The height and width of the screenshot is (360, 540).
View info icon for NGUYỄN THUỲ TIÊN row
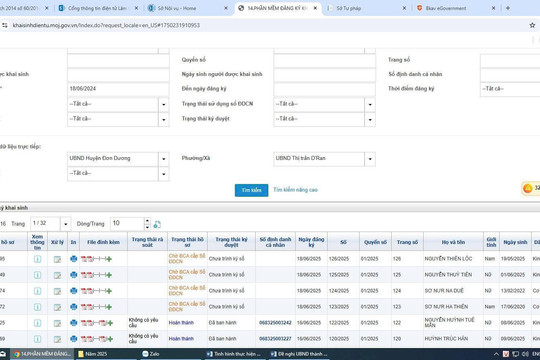tap(37, 275)
